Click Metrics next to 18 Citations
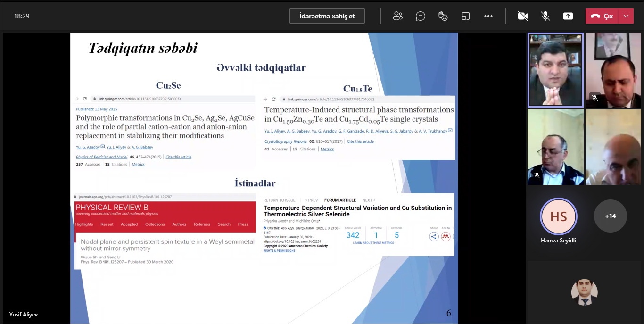644x324 pixels. coord(138,165)
